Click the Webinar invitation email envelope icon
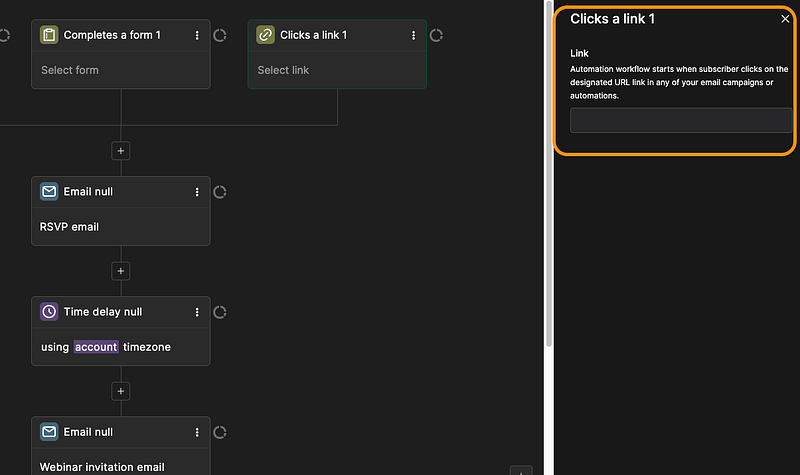 click(x=49, y=432)
